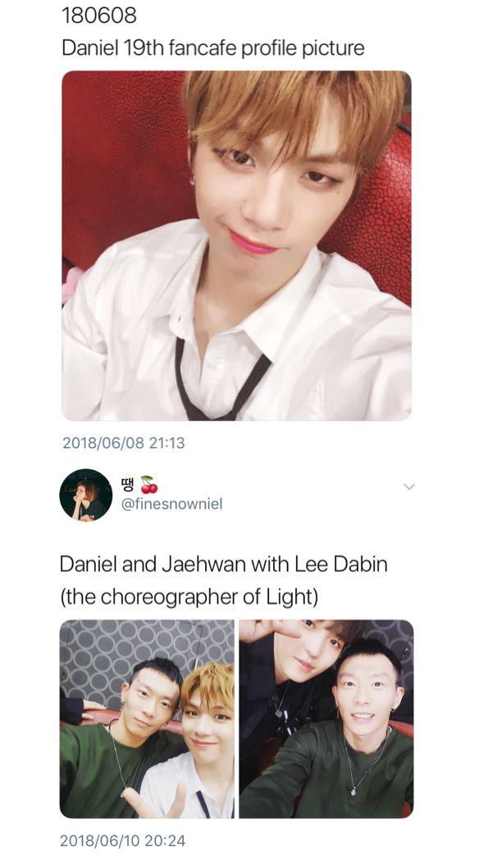Click the red leather seat in top photo
Image resolution: width=502 pixels, height=868 pixels.
[x=121, y=166]
